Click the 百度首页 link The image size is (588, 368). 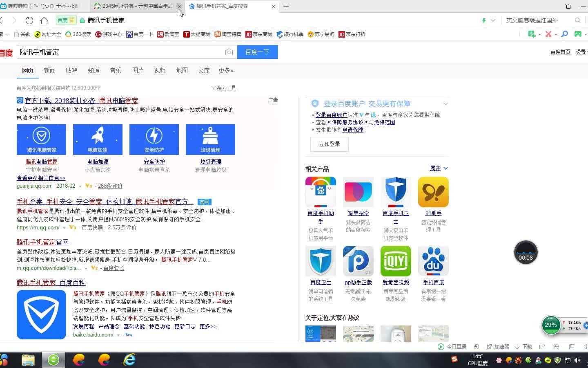pyautogui.click(x=560, y=52)
